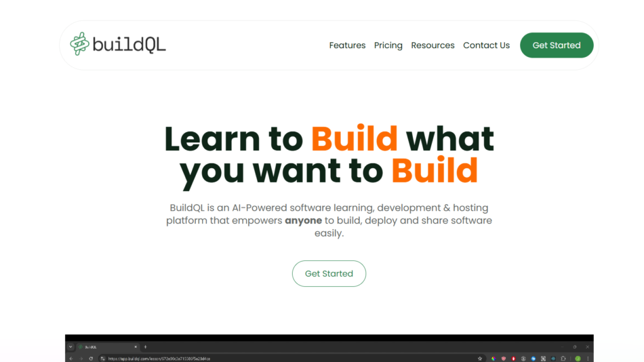Screen dimensions: 644x362
Task: Open the three-dot browser menu
Action: pyautogui.click(x=588, y=359)
